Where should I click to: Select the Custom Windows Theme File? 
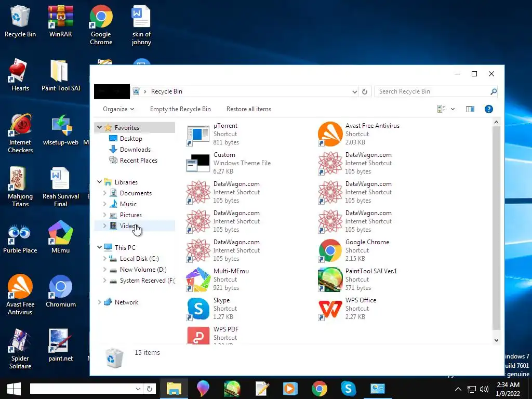tap(229, 163)
